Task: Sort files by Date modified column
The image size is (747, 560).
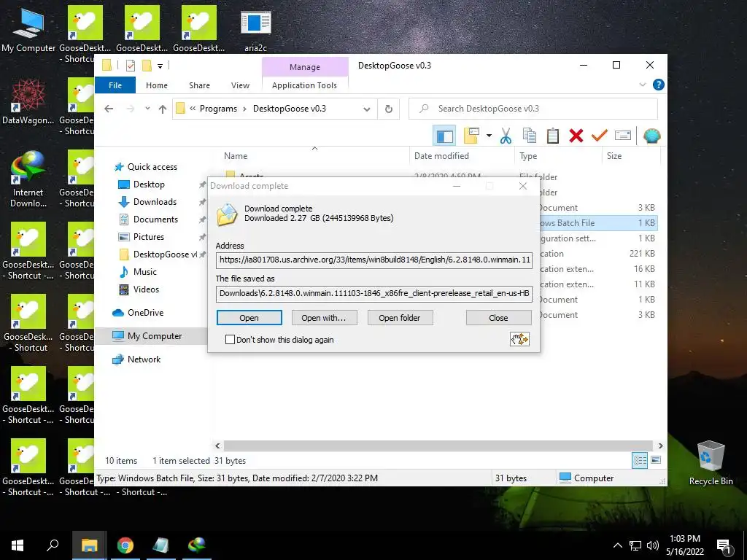Action: pos(441,156)
